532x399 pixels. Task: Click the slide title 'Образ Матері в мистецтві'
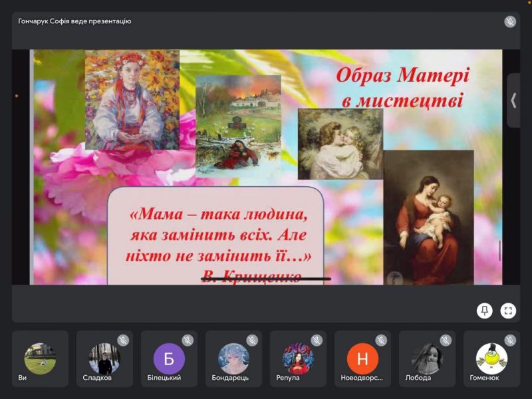tap(402, 88)
